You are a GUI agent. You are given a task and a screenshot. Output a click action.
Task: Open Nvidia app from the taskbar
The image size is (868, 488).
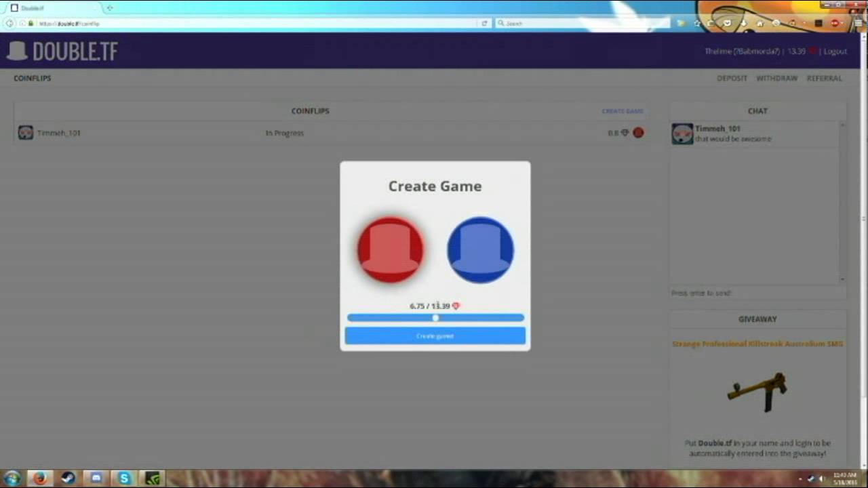[x=153, y=478]
